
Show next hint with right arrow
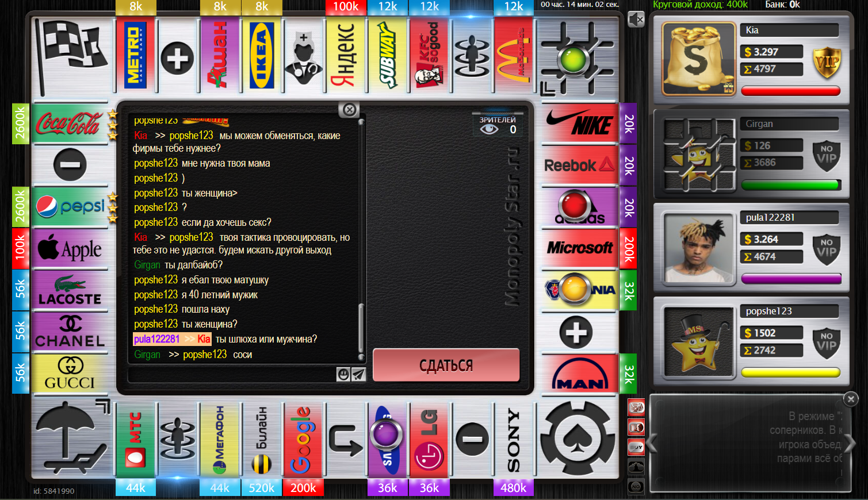(850, 444)
